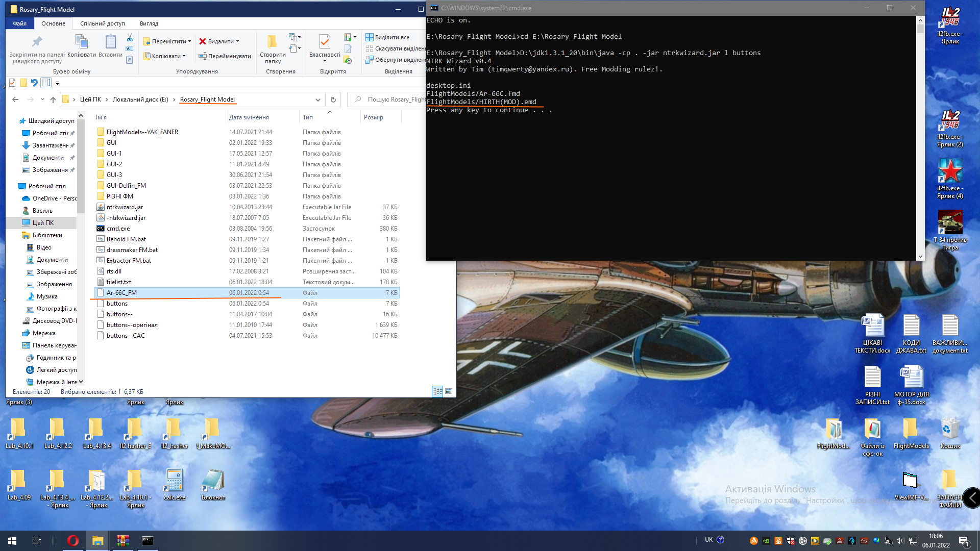
Task: Click the Paste shortcut icon in ribbon
Action: [x=130, y=60]
